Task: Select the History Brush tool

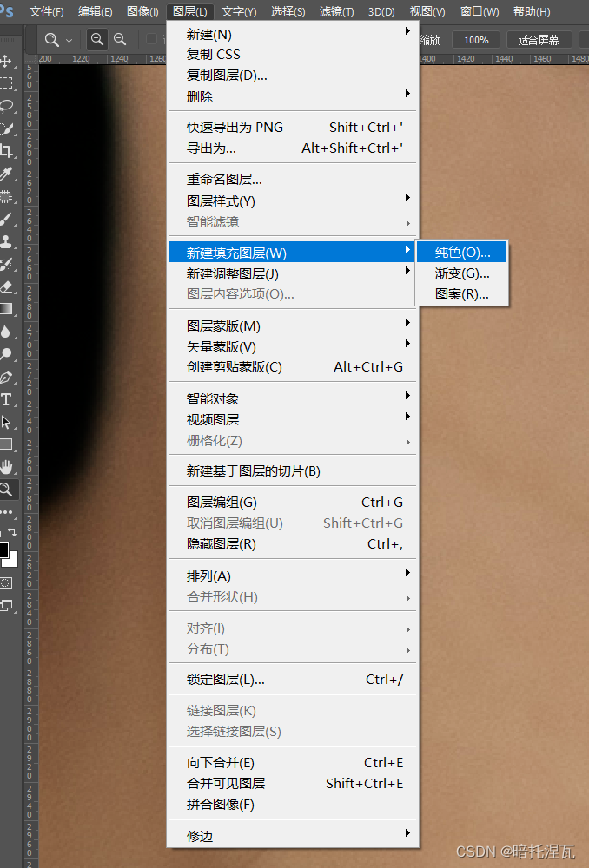Action: pyautogui.click(x=6, y=264)
